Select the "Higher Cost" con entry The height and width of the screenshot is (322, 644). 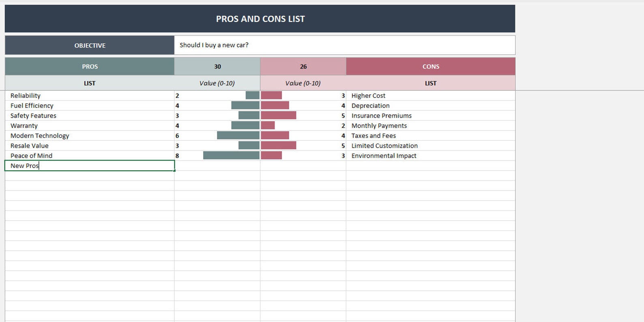click(x=431, y=96)
